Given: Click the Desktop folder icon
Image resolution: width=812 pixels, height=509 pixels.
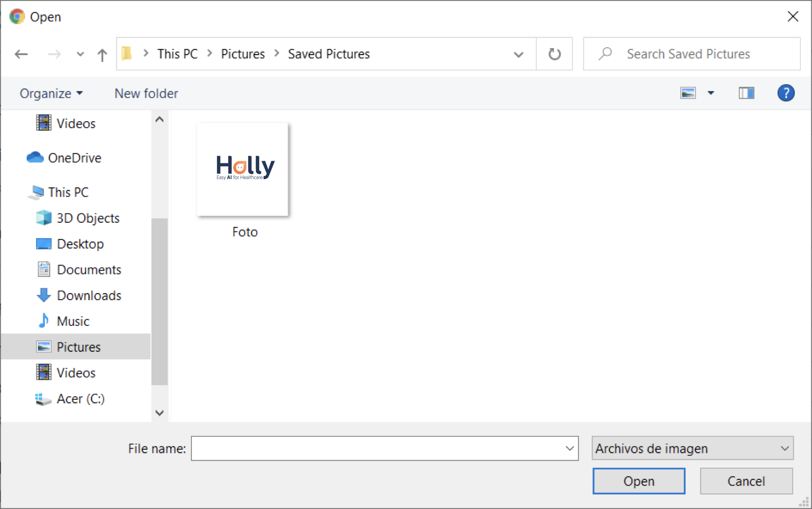Looking at the screenshot, I should pyautogui.click(x=44, y=244).
